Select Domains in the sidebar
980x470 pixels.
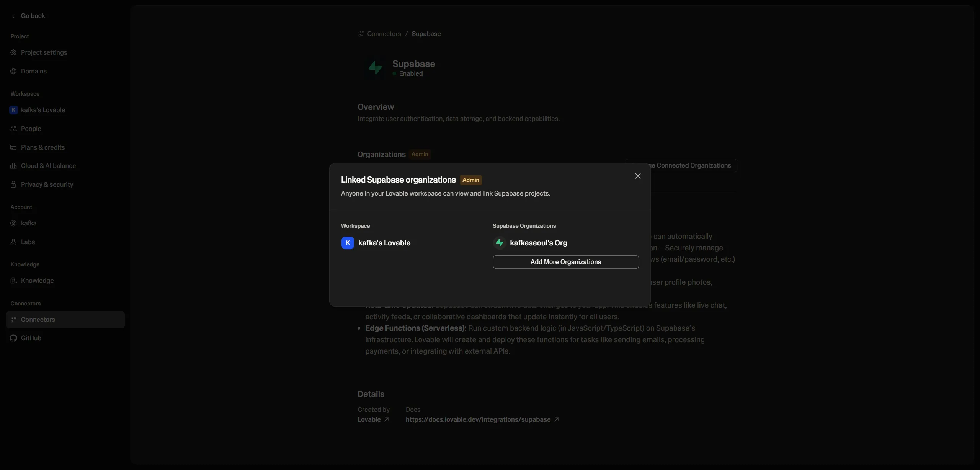coord(34,71)
